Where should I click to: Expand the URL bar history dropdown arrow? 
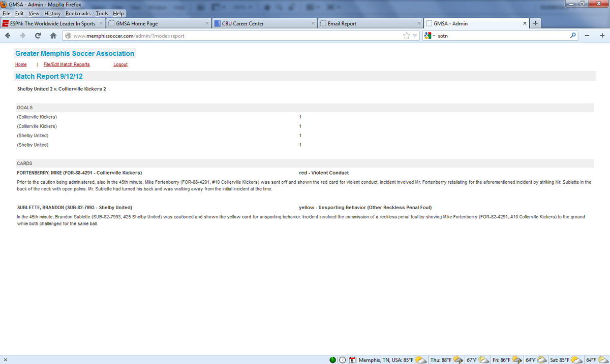tap(415, 36)
